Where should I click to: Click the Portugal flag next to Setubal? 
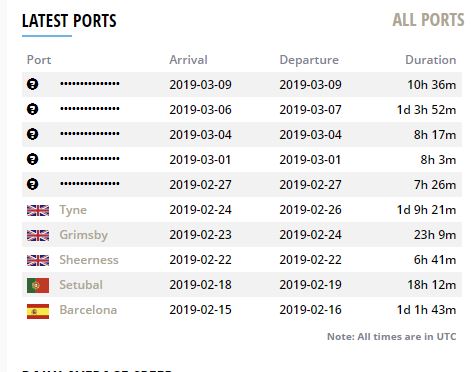(x=38, y=285)
